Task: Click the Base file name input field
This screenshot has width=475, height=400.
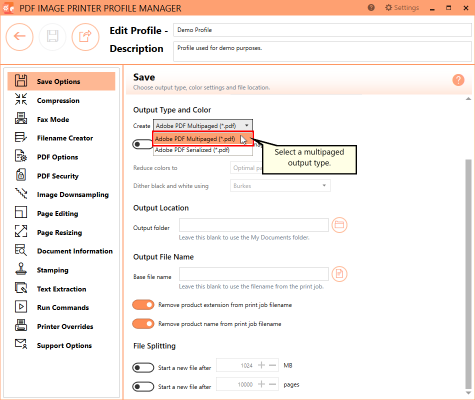Action: coord(254,274)
